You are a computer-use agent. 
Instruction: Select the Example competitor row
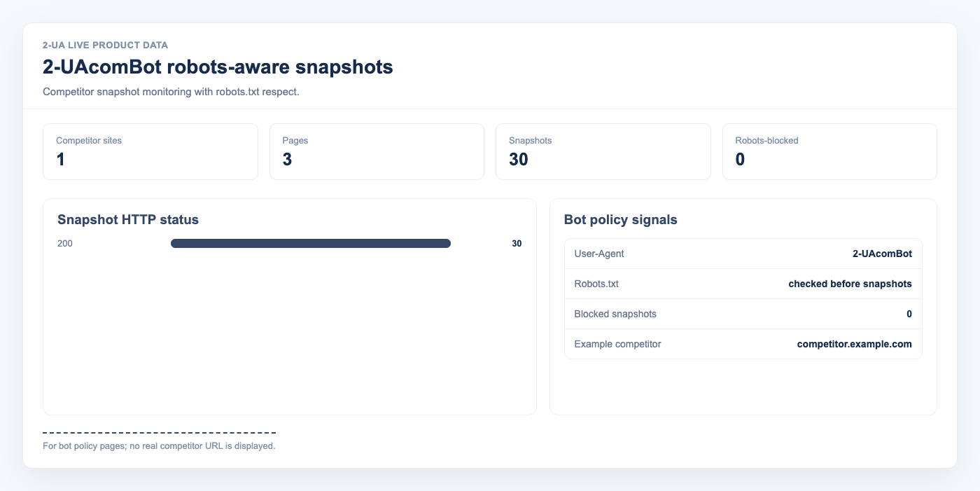tap(743, 344)
